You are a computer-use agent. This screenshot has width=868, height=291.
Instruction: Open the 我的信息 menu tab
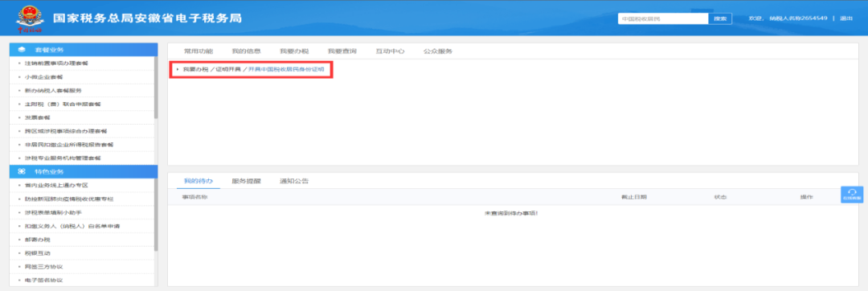[x=247, y=51]
